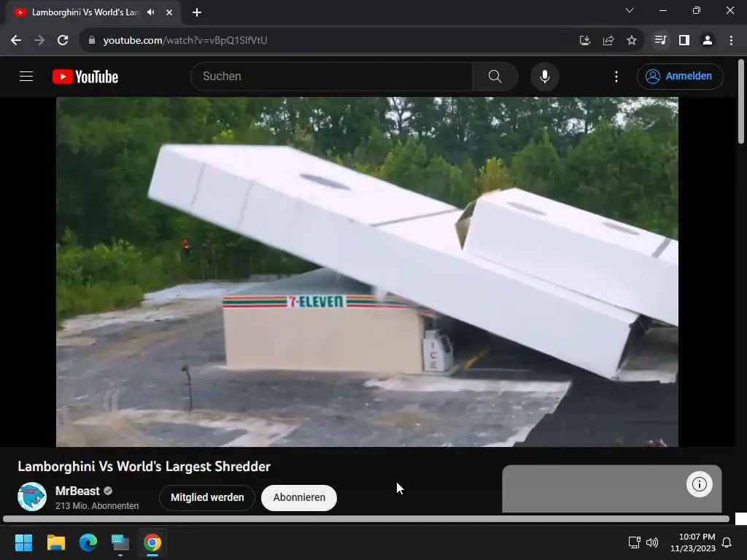
Task: Open network status in system tray
Action: tap(634, 542)
